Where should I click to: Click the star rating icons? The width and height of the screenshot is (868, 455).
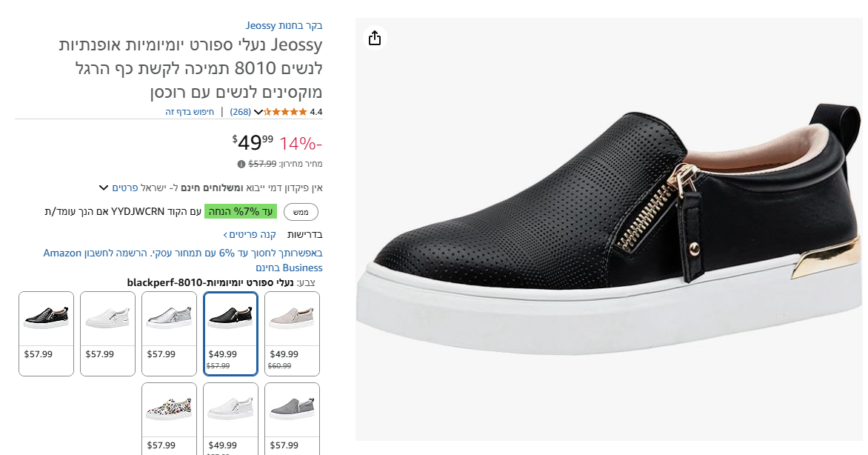(285, 112)
